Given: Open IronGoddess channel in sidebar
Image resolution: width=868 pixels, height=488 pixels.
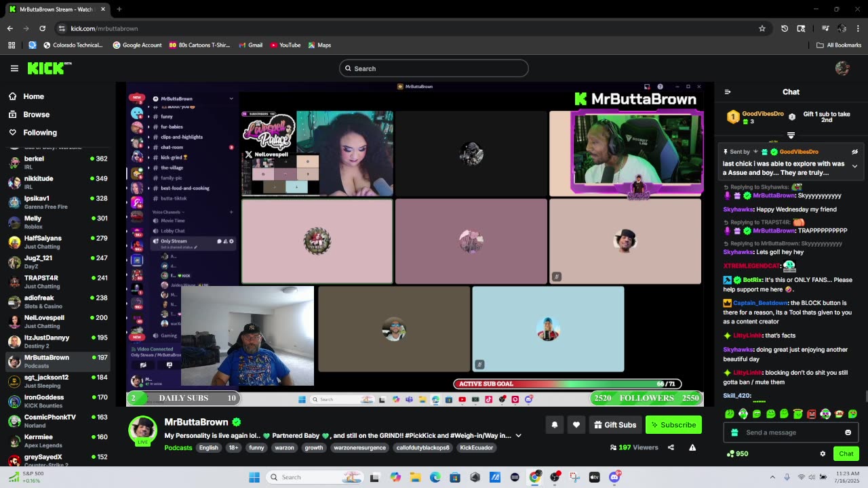Looking at the screenshot, I should click(x=58, y=401).
